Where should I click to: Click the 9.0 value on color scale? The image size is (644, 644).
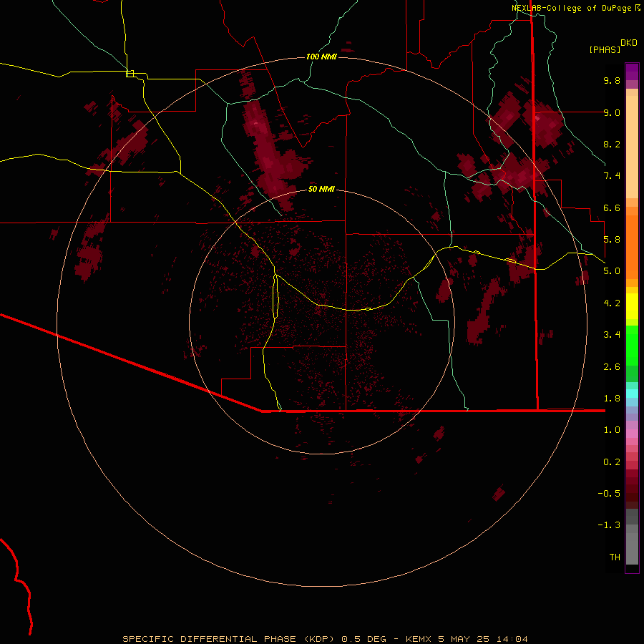click(612, 112)
